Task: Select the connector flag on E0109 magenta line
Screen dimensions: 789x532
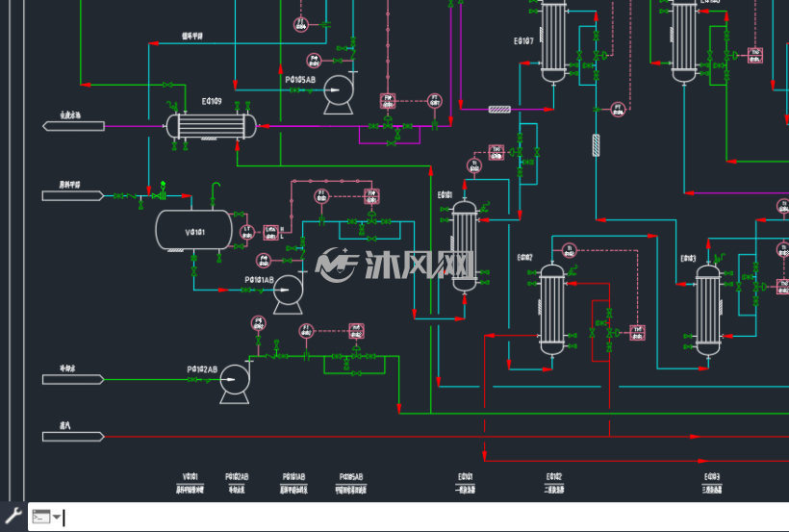Action: coord(73,126)
